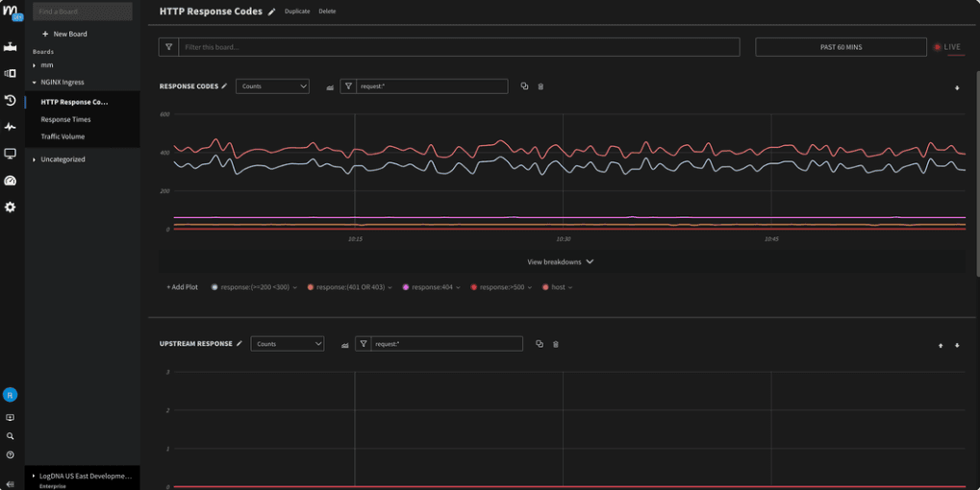Select the Traffic Volume board
980x490 pixels.
pos(63,136)
